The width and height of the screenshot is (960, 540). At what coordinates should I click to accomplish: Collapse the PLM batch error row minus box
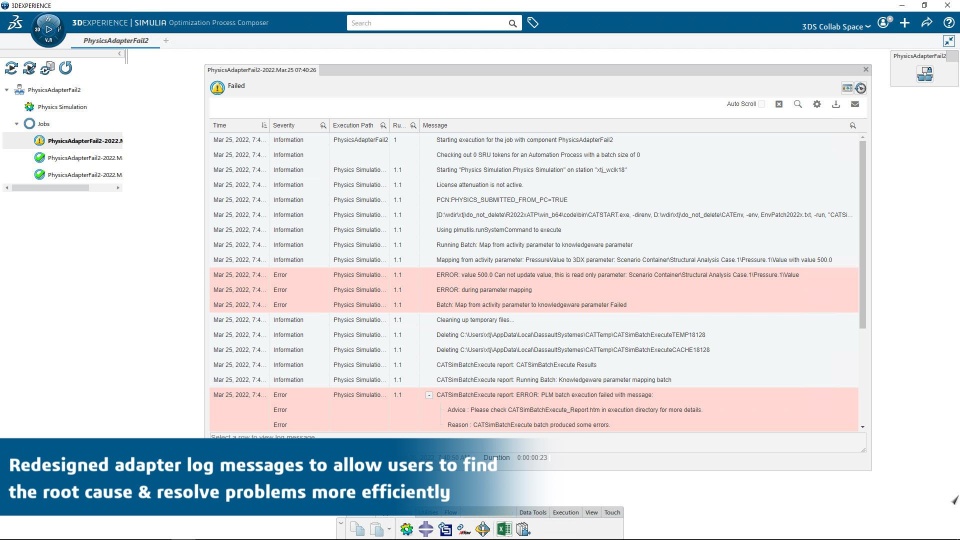tap(429, 396)
